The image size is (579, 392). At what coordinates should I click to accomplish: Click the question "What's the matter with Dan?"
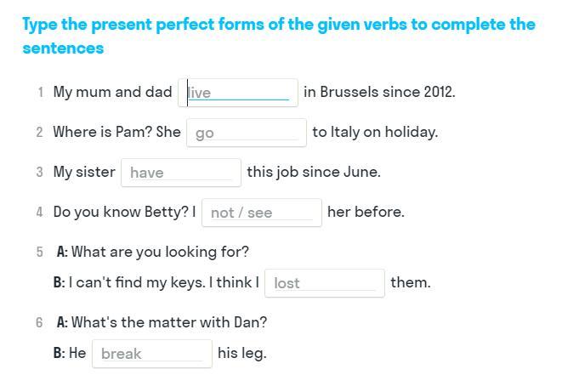(x=168, y=322)
